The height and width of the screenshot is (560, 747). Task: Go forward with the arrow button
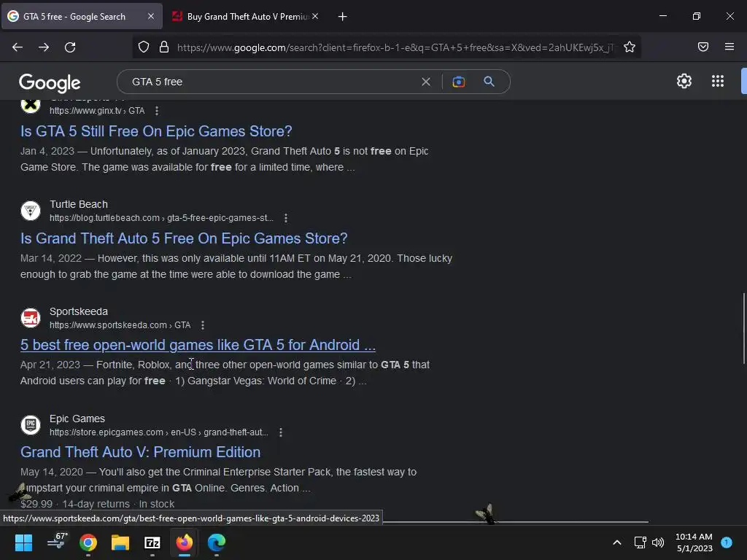[x=44, y=47]
